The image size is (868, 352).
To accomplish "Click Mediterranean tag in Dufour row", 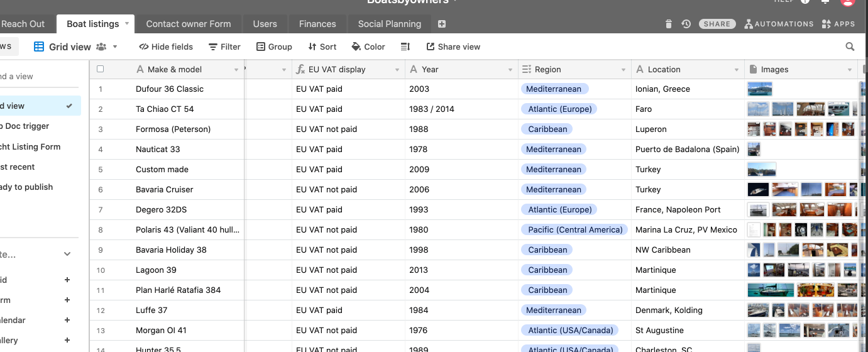I will pos(554,89).
